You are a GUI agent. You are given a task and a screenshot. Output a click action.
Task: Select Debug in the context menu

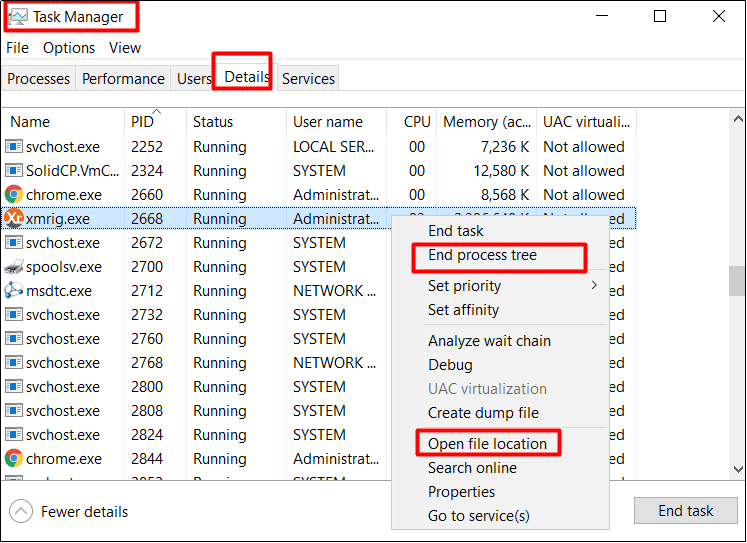(x=450, y=365)
